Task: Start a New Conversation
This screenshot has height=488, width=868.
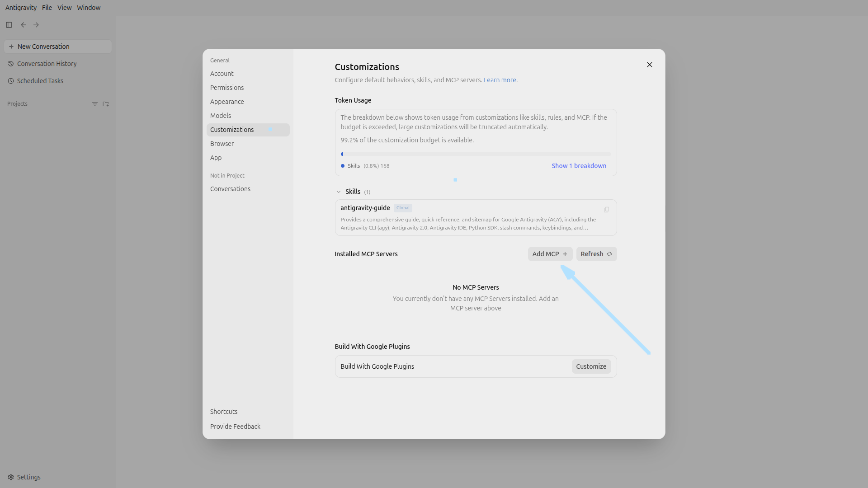Action: pos(58,47)
